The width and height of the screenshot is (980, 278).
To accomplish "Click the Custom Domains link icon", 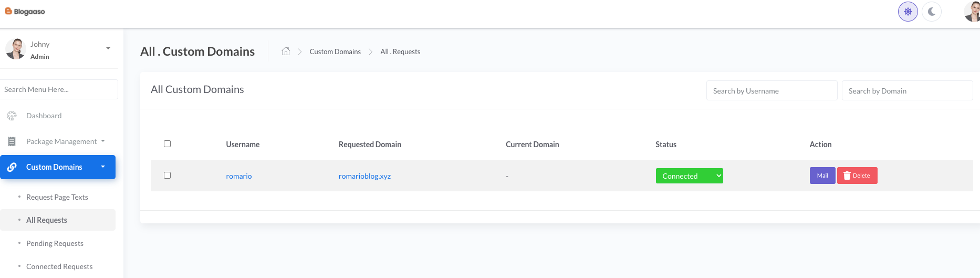I will 12,167.
